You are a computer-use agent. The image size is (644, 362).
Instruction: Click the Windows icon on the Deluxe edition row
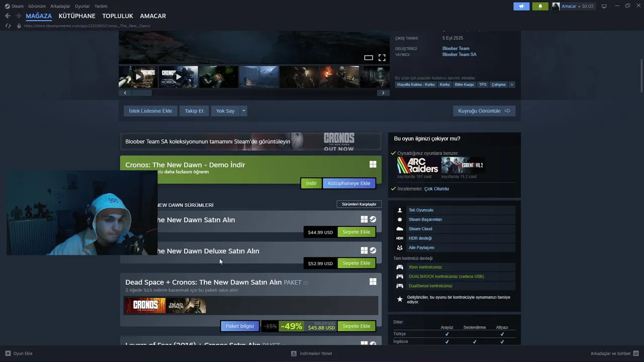coord(364,250)
